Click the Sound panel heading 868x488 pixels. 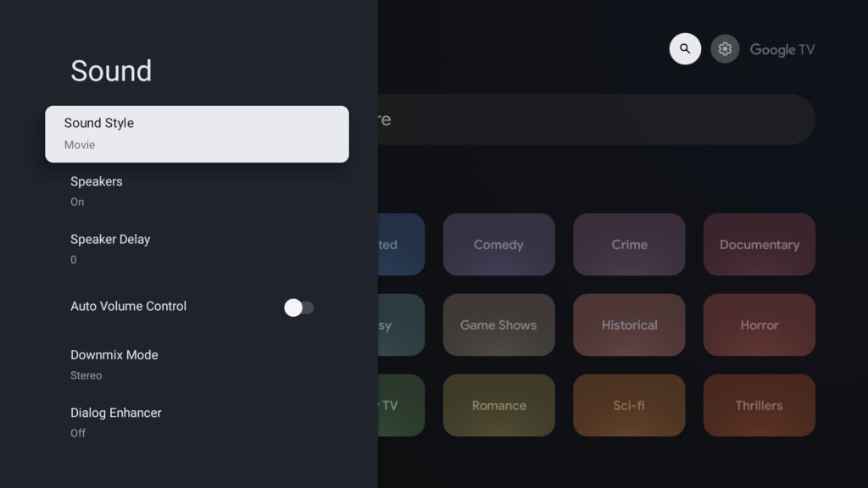[x=111, y=70]
